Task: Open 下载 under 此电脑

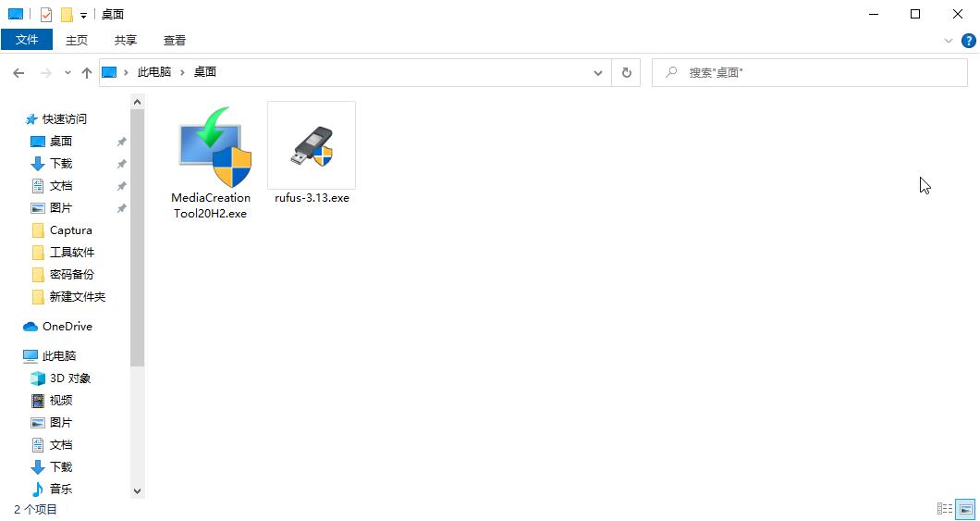Action: point(61,466)
